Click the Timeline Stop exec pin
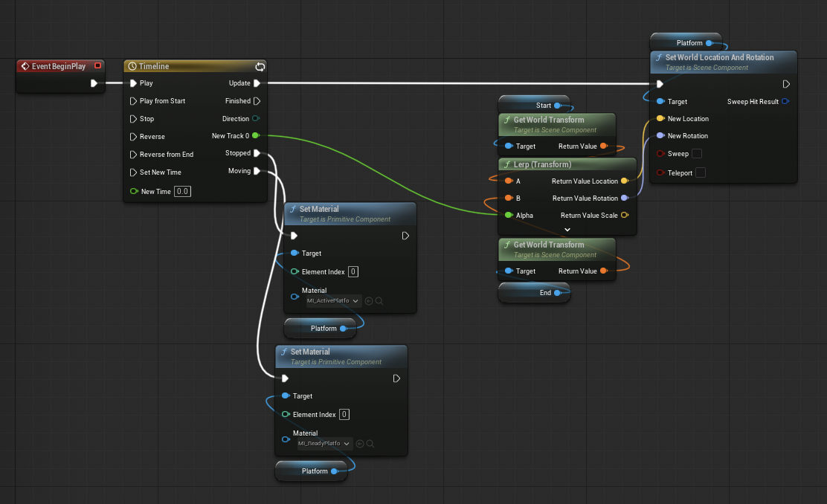Screen dimensions: 827x504 coord(133,119)
